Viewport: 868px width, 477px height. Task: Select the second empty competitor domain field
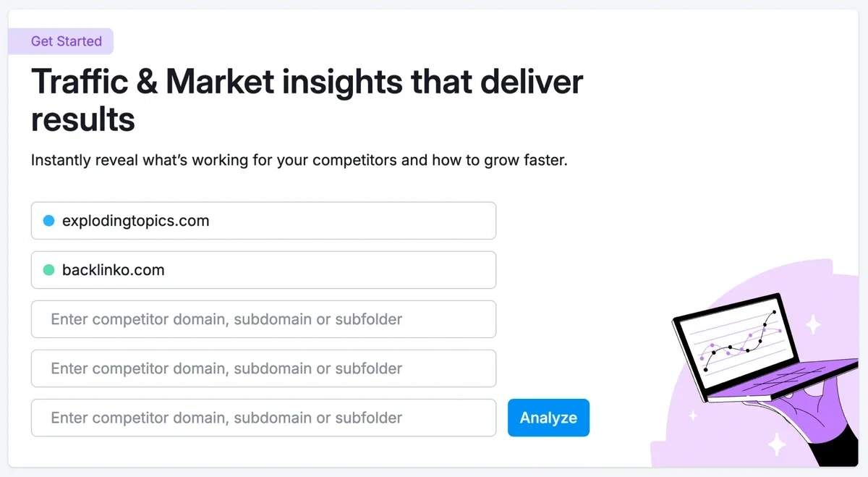click(x=263, y=368)
